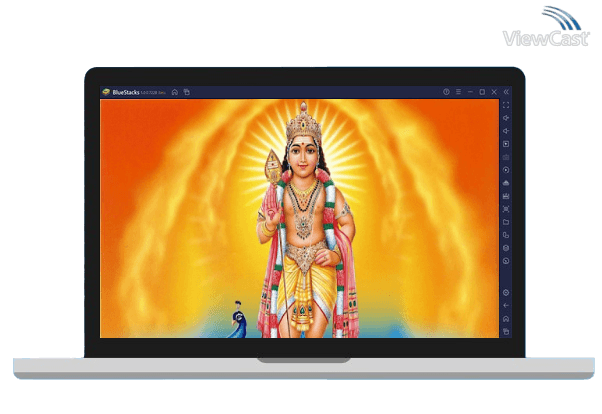Close the BlueStacks window
The image size is (602, 414).
[x=494, y=92]
